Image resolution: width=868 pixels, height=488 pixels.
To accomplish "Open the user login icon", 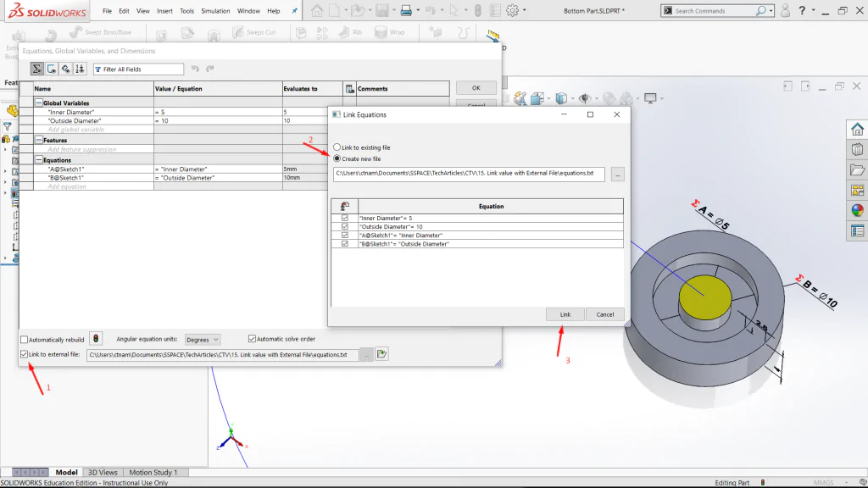I will 785,10.
